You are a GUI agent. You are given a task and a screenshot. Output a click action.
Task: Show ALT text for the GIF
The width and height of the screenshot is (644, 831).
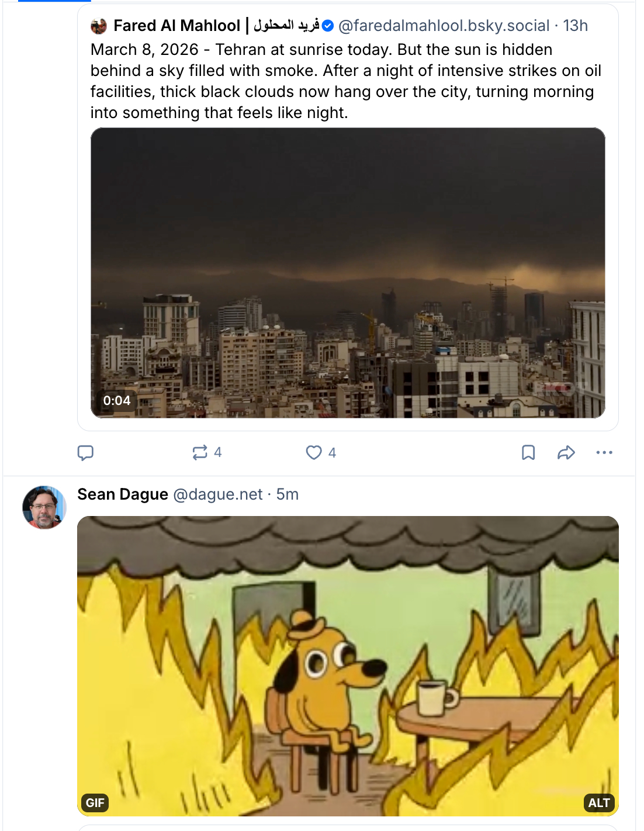pyautogui.click(x=599, y=803)
